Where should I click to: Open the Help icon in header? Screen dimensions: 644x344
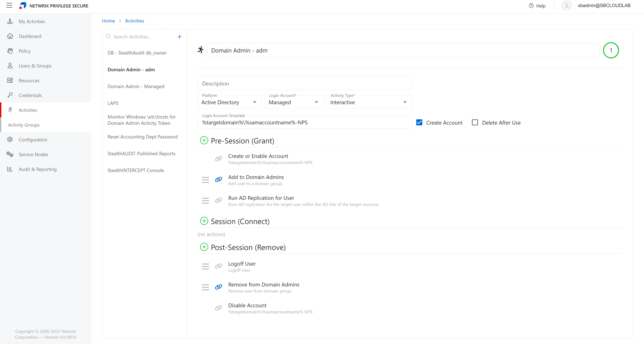point(531,6)
